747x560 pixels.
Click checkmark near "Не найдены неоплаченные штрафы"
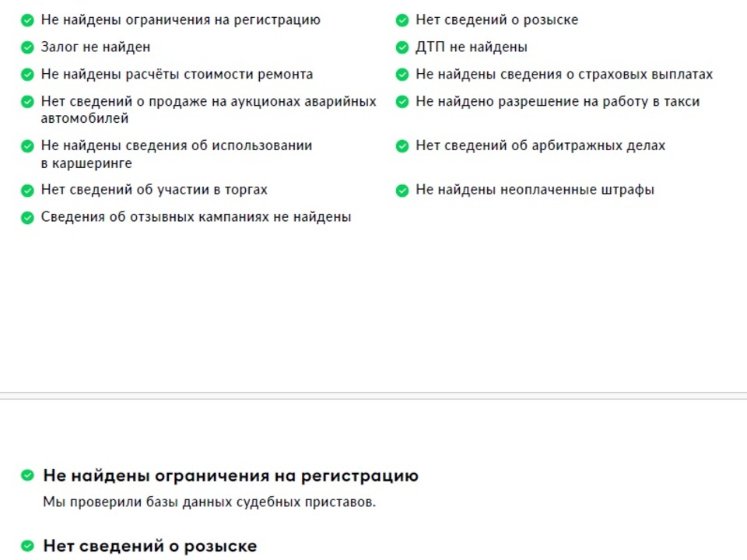pyautogui.click(x=402, y=191)
